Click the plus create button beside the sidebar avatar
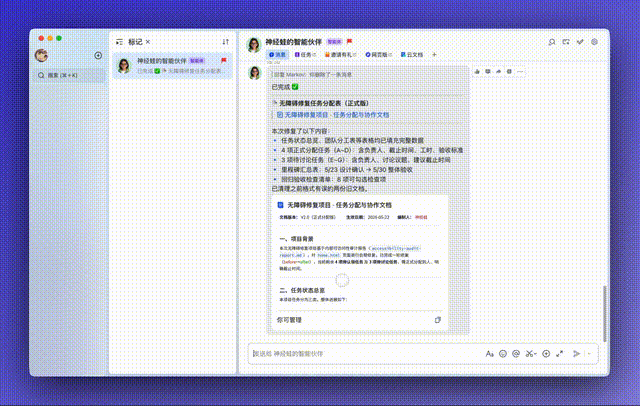 coord(98,55)
